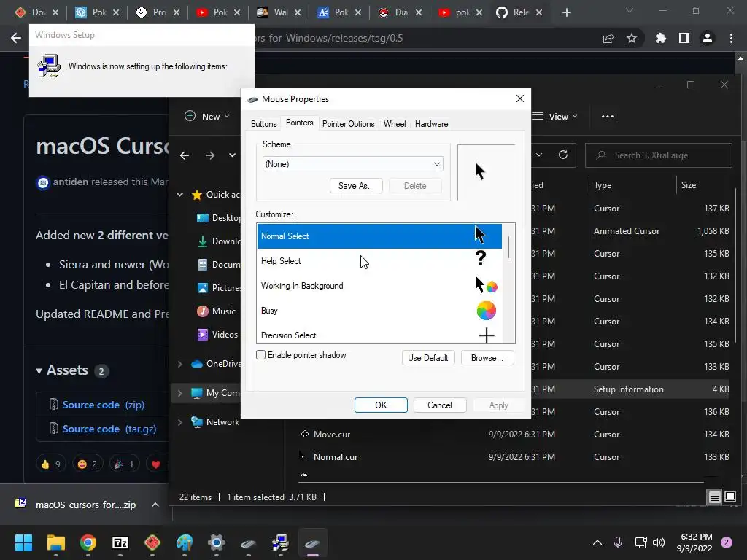Screen dimensions: 747x560
Task: Select Precision Select pointer row
Action: pyautogui.click(x=379, y=335)
